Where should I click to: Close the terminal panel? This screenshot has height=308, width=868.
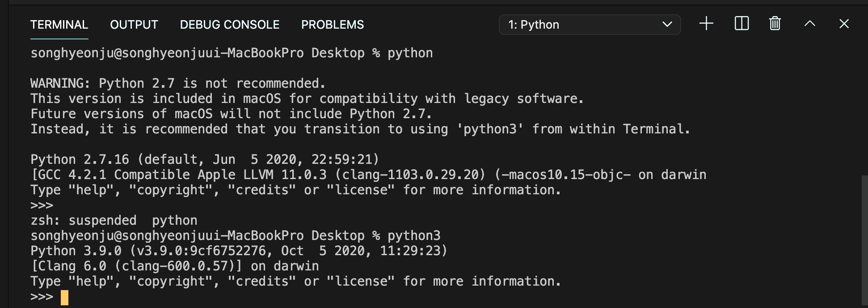pyautogui.click(x=844, y=23)
